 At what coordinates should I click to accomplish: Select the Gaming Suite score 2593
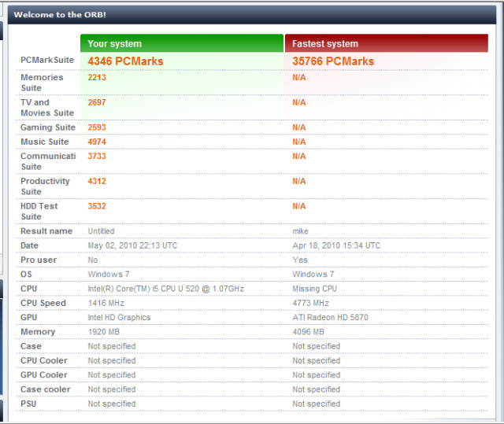(x=97, y=127)
